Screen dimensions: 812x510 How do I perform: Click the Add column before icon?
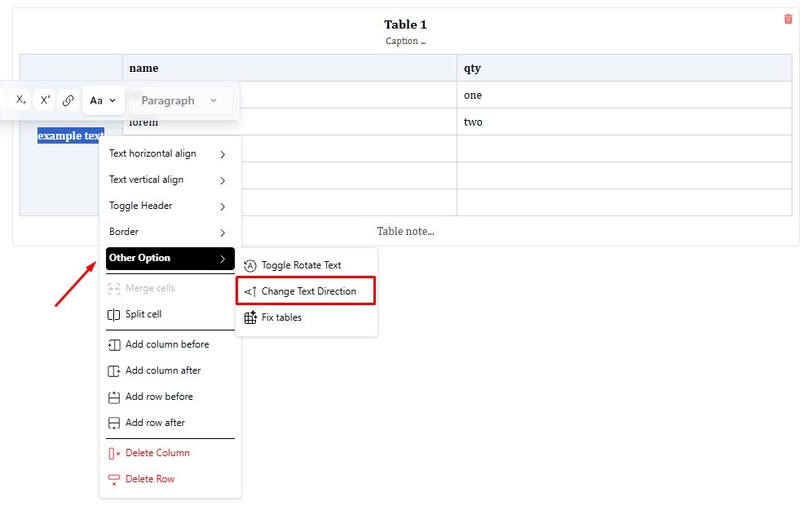point(114,344)
